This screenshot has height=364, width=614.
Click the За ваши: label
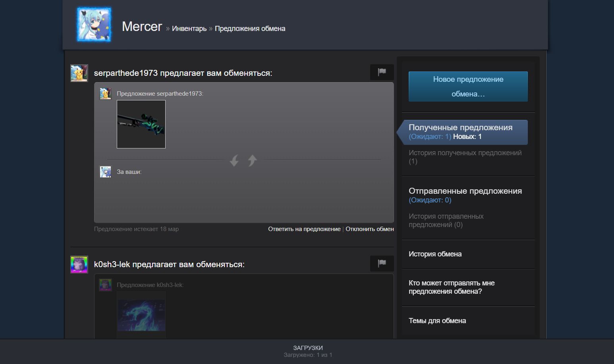[129, 172]
